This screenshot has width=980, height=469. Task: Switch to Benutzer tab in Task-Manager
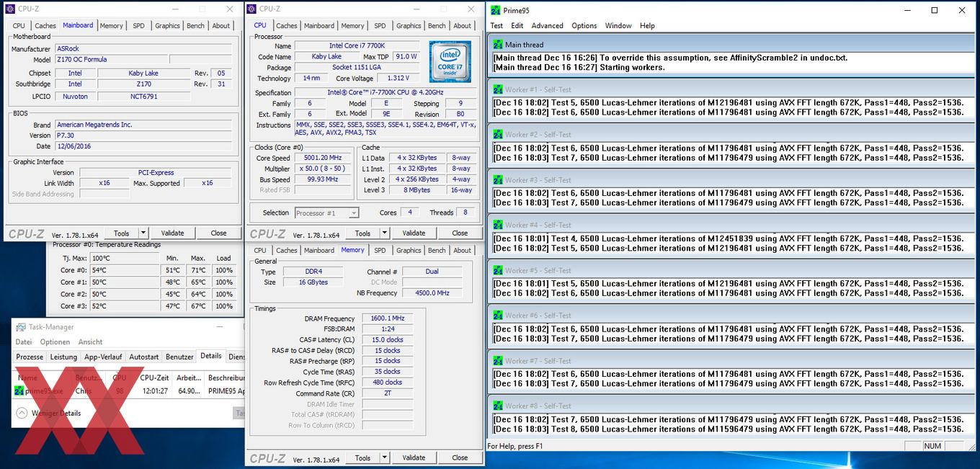click(179, 357)
